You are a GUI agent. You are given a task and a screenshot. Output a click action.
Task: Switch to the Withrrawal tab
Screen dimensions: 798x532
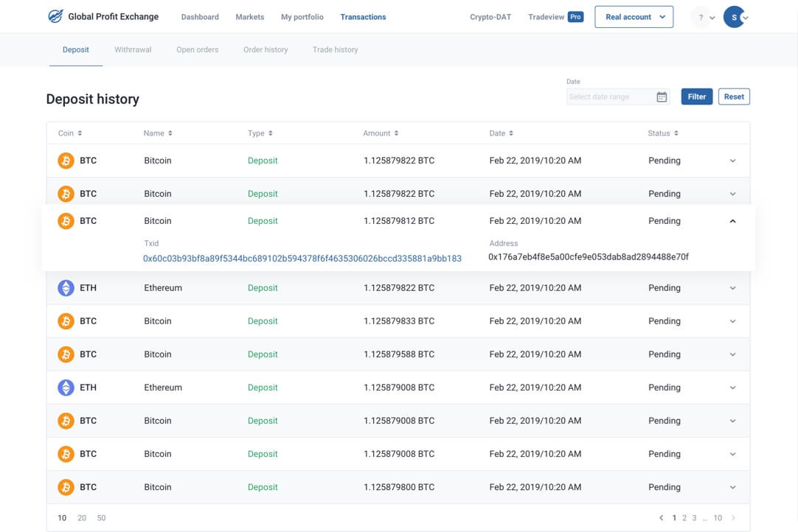point(133,49)
